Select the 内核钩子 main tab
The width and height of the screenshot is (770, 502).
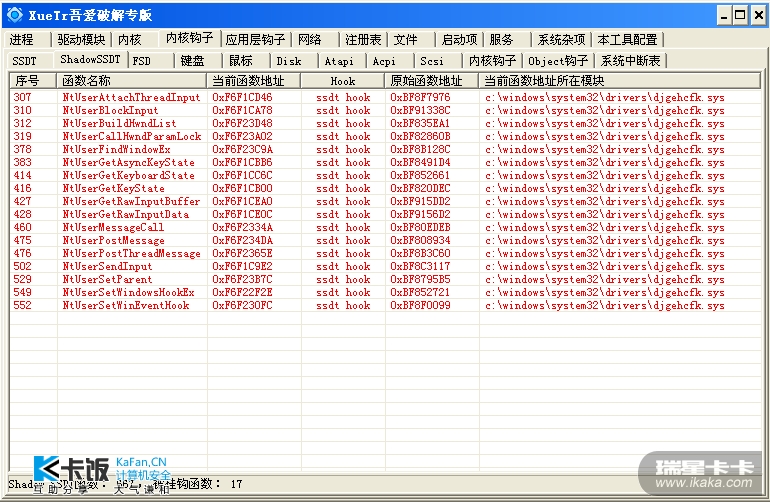pos(190,38)
